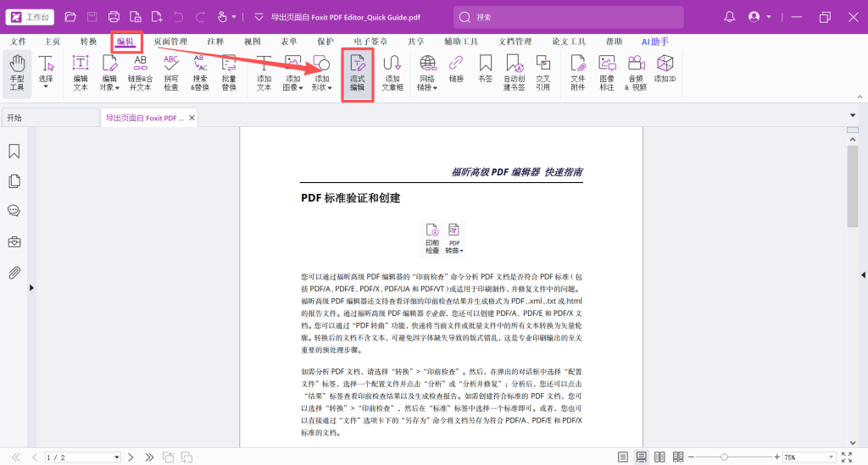868x465 pixels.
Task: Click 添加文章框 add article box
Action: coord(392,73)
